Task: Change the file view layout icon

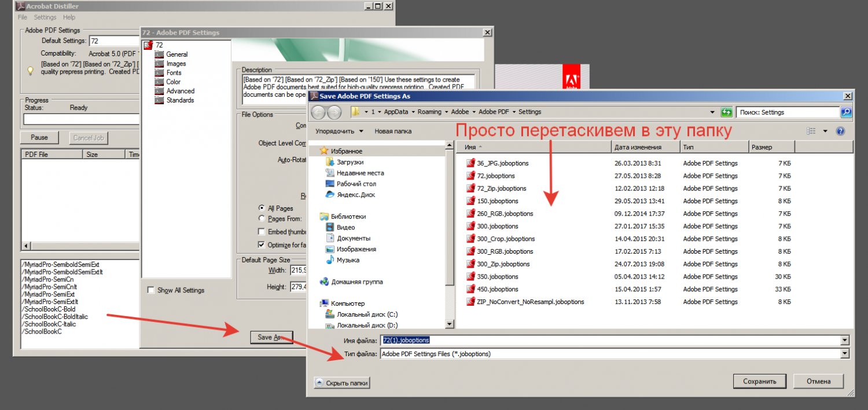Action: pos(811,131)
